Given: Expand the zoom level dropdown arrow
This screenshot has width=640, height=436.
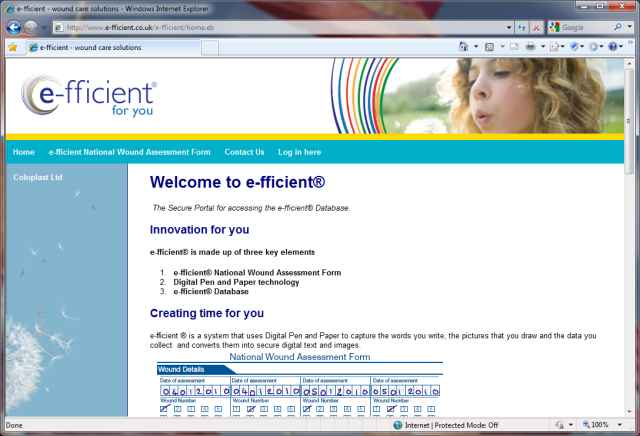Looking at the screenshot, I should (x=620, y=425).
